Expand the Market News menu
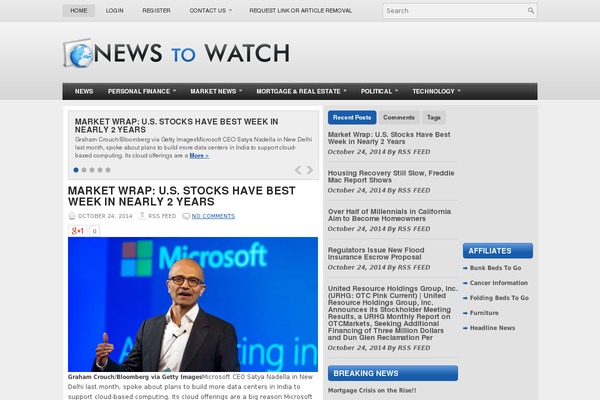This screenshot has width=600, height=400. 216,91
